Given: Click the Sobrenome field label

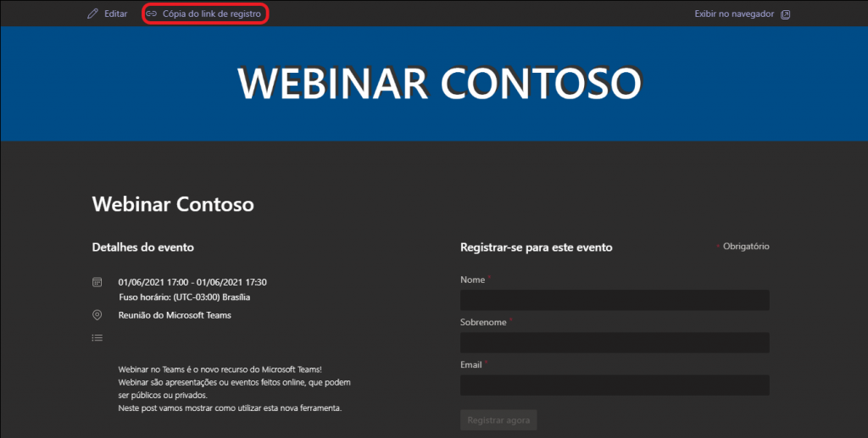Looking at the screenshot, I should 483,322.
